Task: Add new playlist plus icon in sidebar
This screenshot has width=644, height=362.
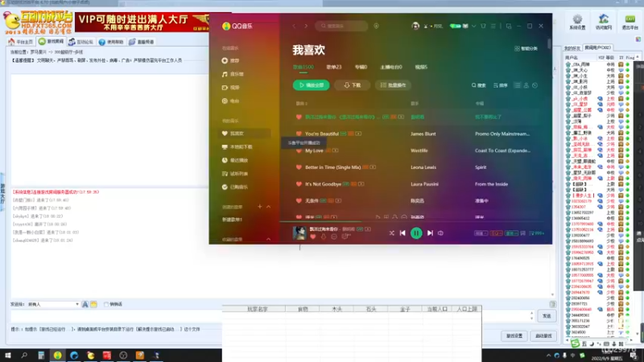Action: point(259,207)
